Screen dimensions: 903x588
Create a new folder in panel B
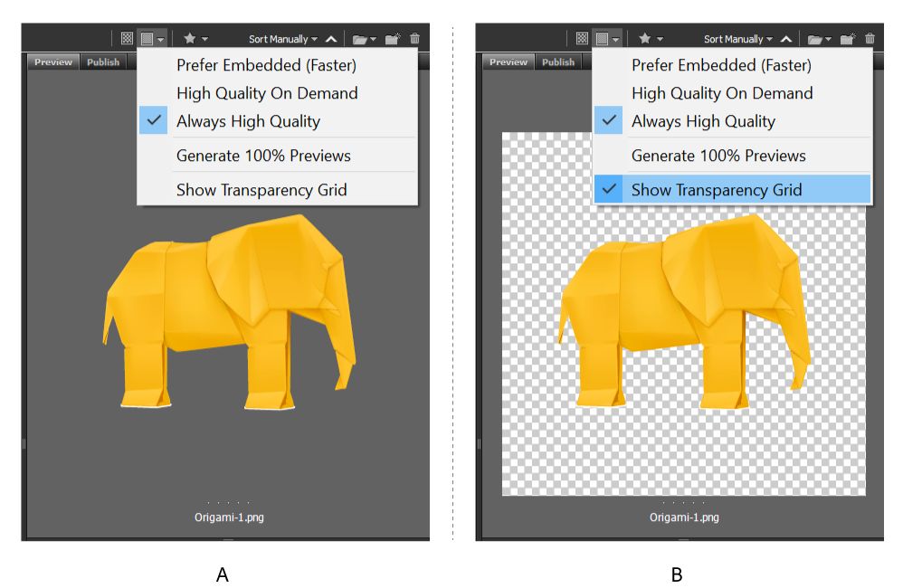click(x=848, y=39)
